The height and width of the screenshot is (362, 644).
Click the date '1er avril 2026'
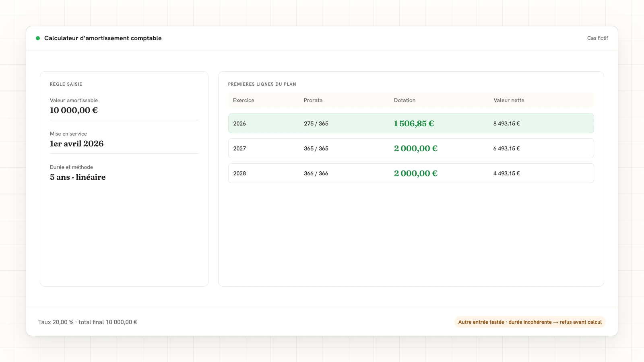pyautogui.click(x=76, y=144)
